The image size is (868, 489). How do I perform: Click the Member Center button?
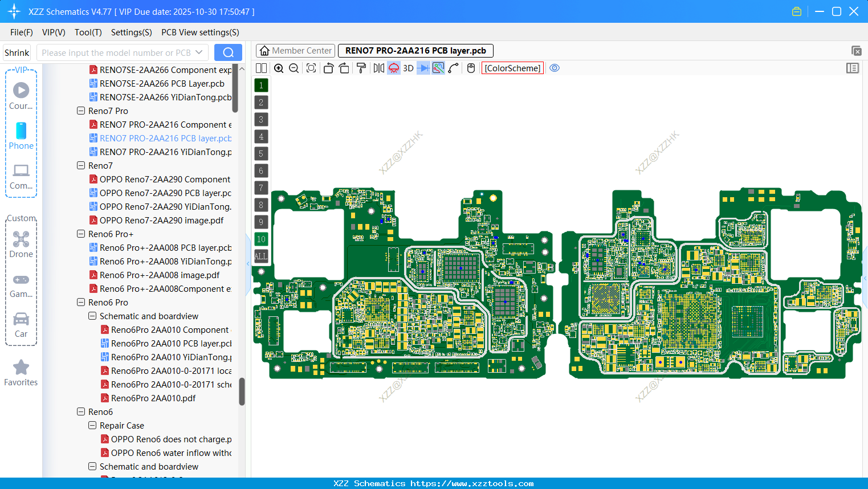point(295,50)
